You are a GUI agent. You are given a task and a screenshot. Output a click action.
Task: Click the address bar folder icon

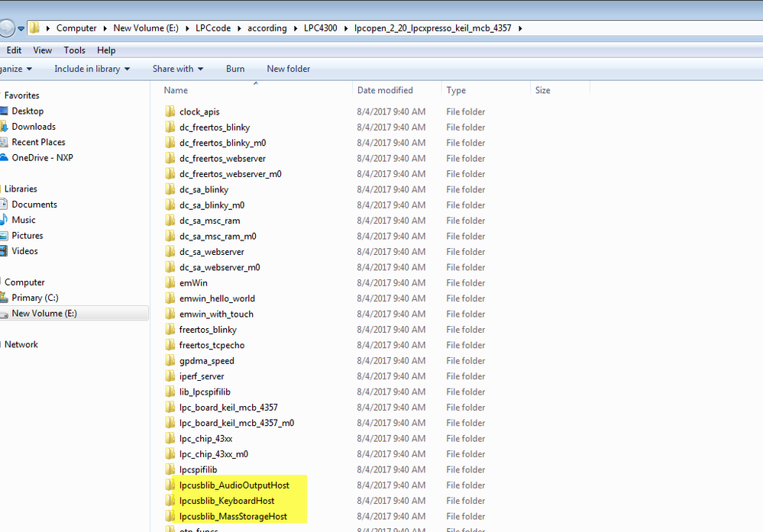(34, 27)
